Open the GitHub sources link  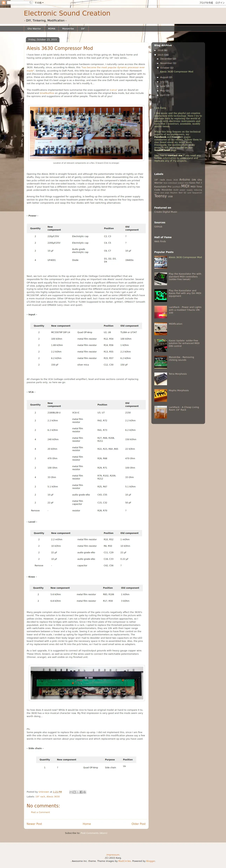[158, 227]
